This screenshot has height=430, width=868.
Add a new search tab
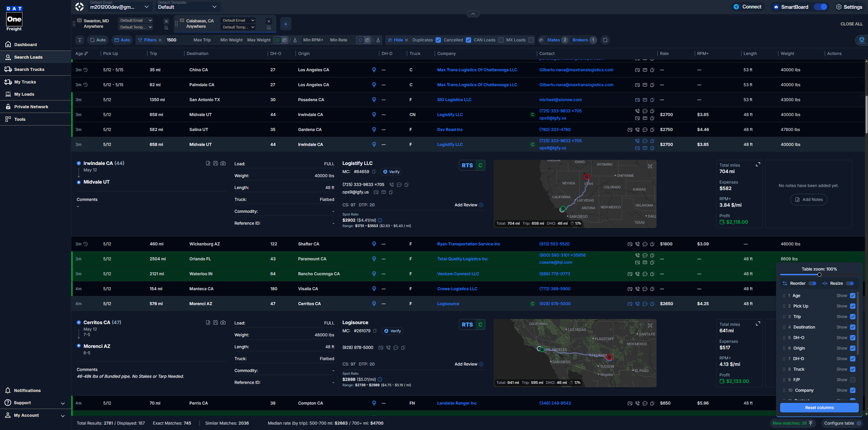286,24
